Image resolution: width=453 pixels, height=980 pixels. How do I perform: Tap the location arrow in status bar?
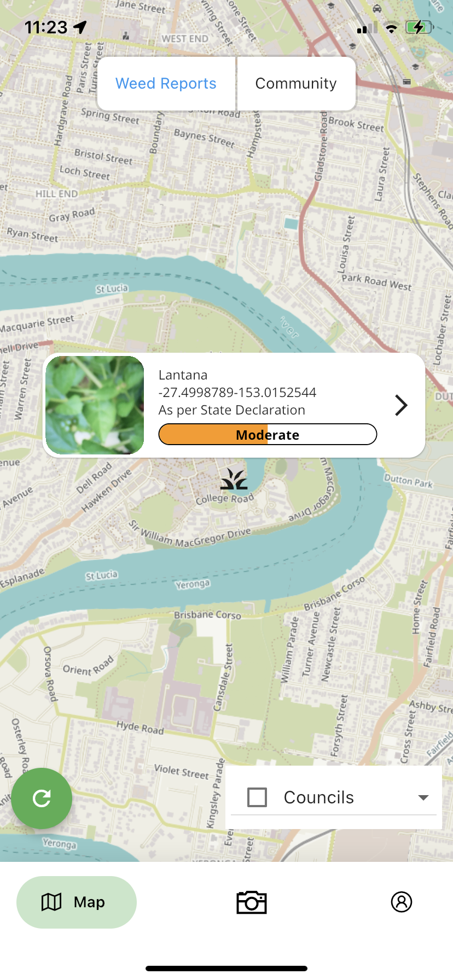80,27
